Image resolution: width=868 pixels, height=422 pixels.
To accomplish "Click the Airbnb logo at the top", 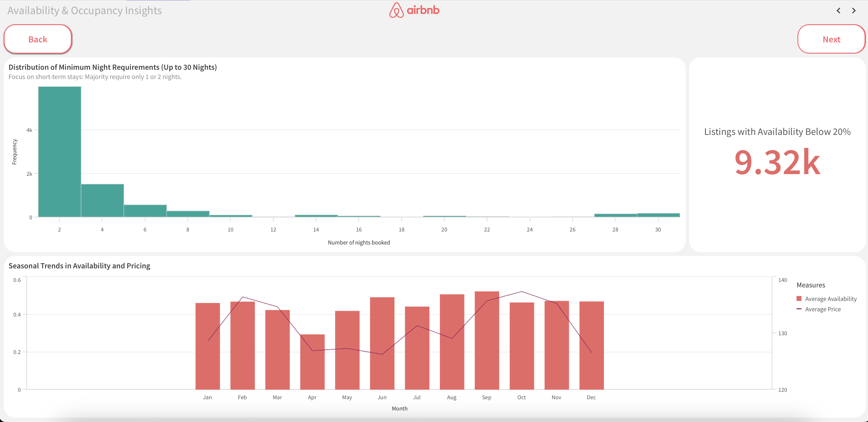I will click(x=414, y=10).
